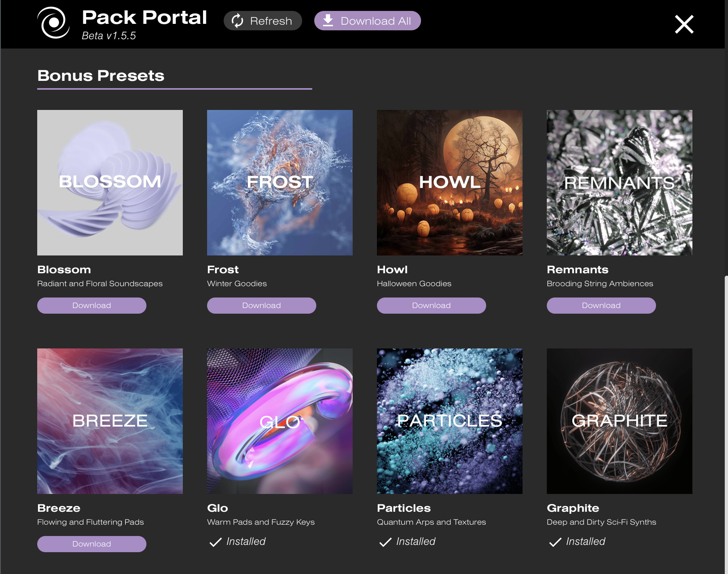Open the Glo pack cover thumbnail

280,421
